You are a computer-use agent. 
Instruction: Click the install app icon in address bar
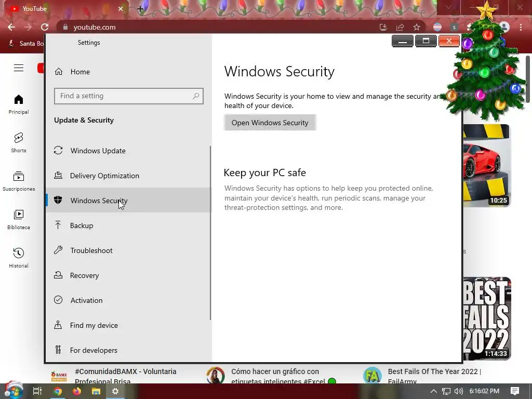(383, 27)
